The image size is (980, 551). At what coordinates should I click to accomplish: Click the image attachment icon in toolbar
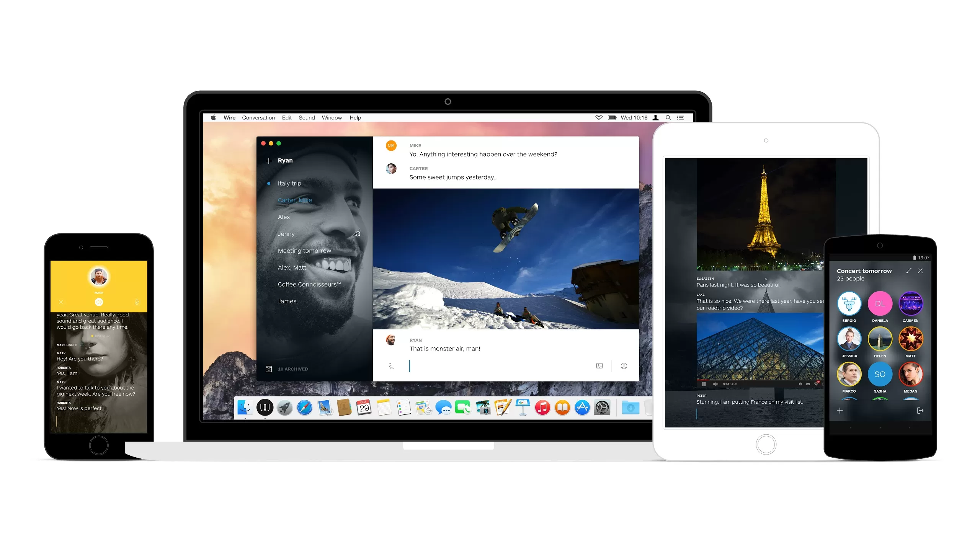[600, 366]
